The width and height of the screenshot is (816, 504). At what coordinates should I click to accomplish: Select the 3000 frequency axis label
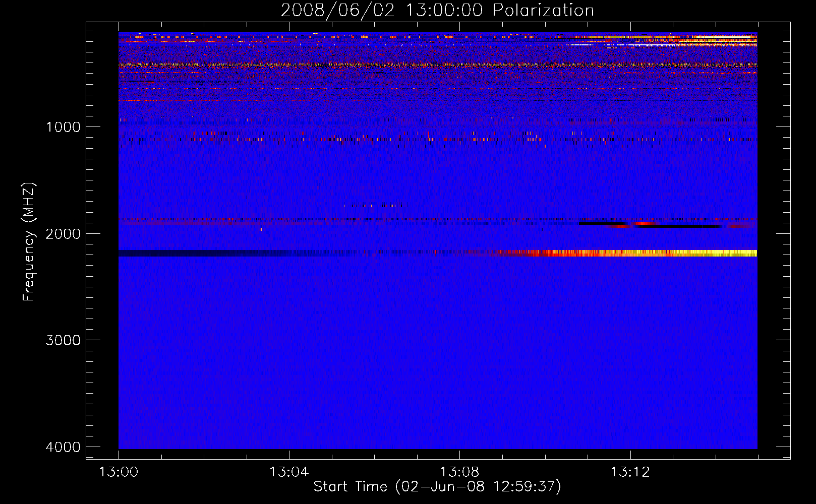[x=63, y=340]
